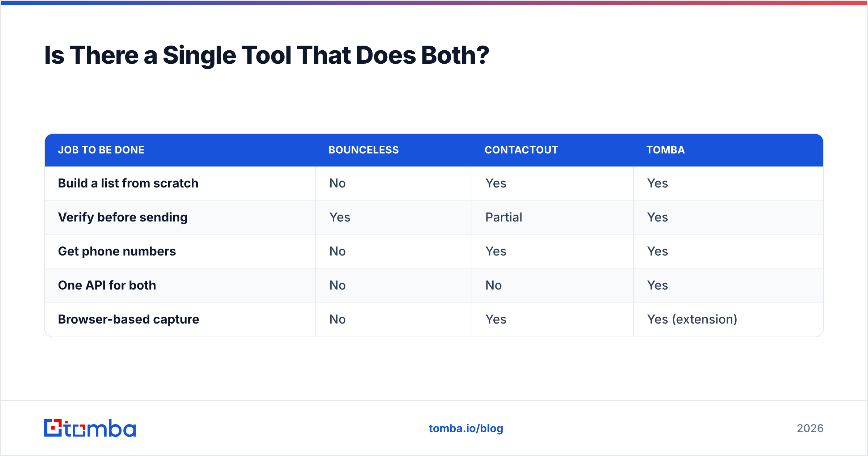Click ContactOut "Yes" in Build a list row
The image size is (868, 456).
click(496, 183)
